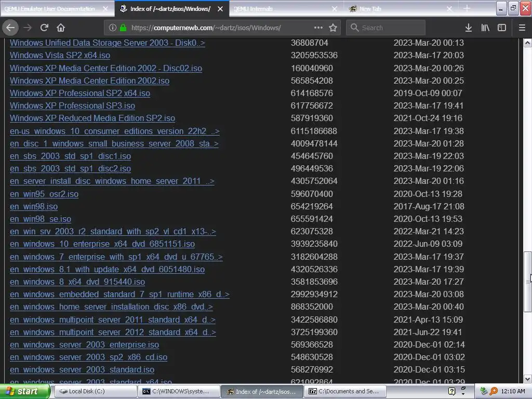Close the QEMU Emulator User Documentation tab

[x=105, y=9]
